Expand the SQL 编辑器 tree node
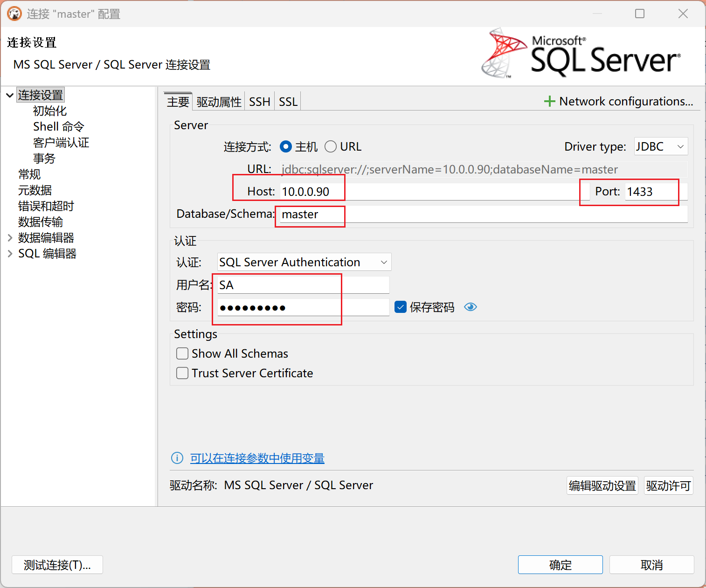 [10, 254]
